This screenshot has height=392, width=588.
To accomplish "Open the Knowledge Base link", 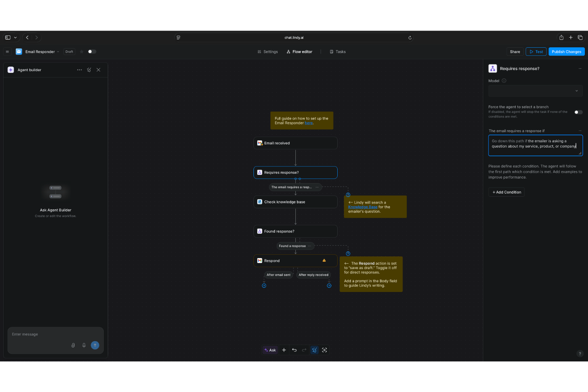I will click(363, 207).
